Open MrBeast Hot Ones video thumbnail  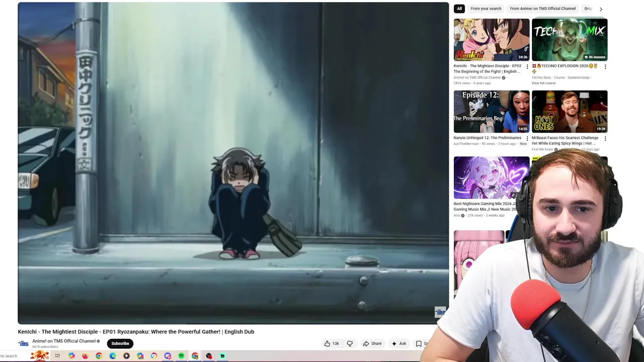(570, 112)
